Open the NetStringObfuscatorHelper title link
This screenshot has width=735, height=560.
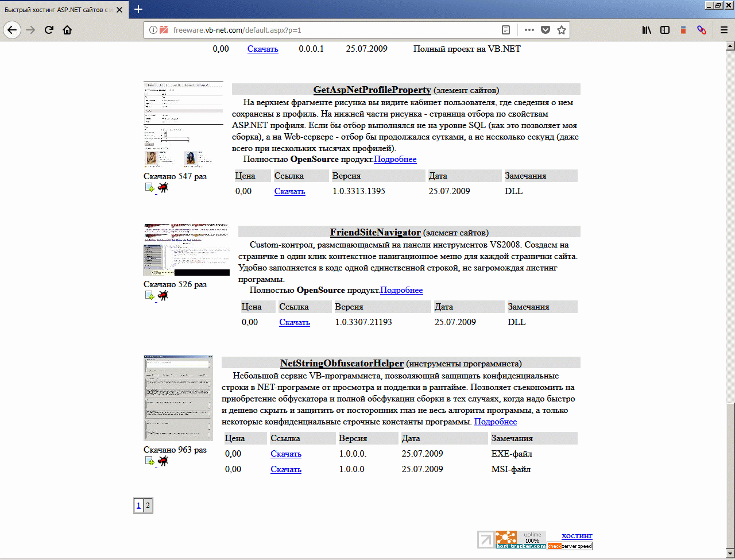tap(342, 363)
